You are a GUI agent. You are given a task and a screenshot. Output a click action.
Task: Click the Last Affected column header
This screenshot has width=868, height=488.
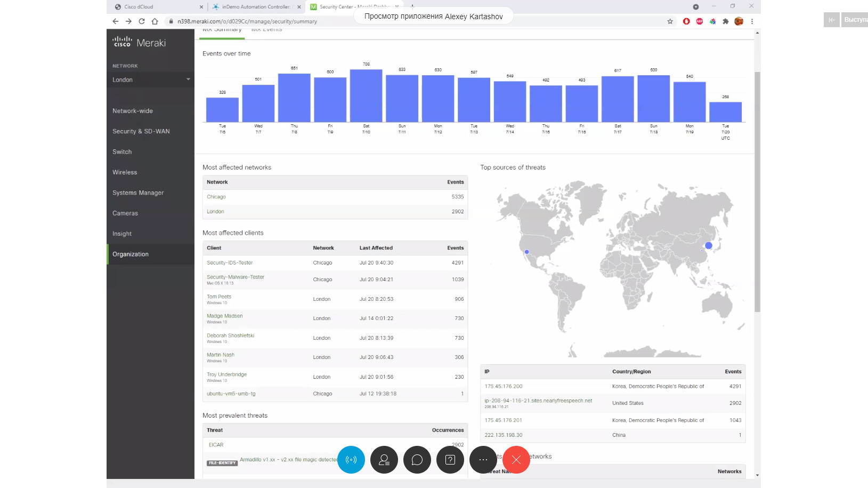pos(376,248)
